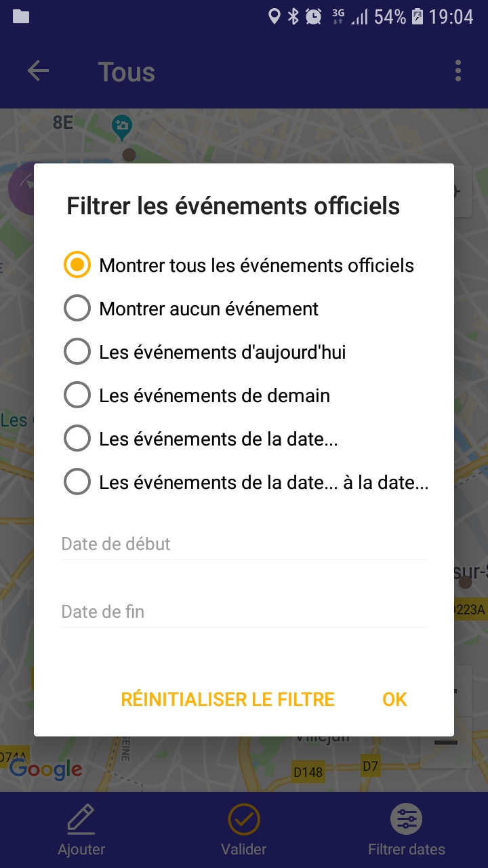The image size is (488, 868).
Task: Select Montrer aucun événement option
Action: pyautogui.click(x=77, y=309)
